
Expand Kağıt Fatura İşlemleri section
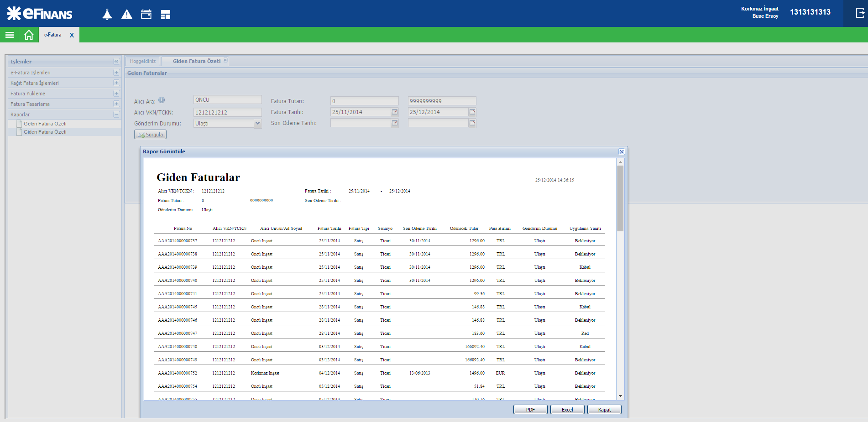116,83
